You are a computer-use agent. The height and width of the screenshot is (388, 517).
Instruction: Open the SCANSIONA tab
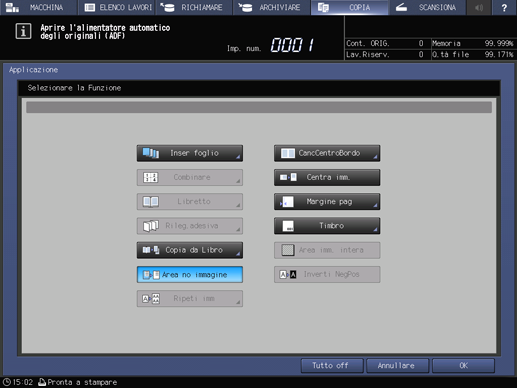427,7
